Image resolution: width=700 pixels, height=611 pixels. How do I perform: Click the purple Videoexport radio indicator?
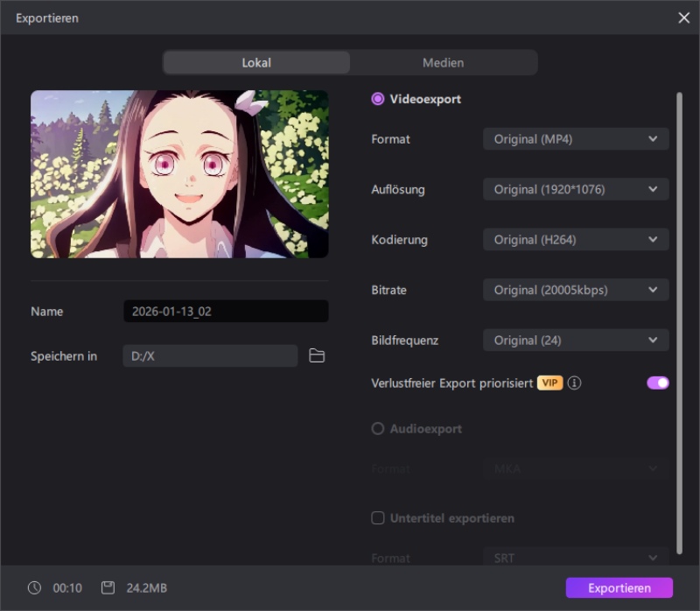click(x=377, y=99)
